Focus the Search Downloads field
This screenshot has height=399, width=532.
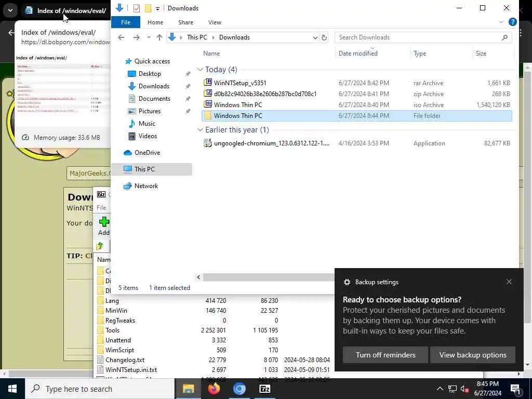point(423,37)
